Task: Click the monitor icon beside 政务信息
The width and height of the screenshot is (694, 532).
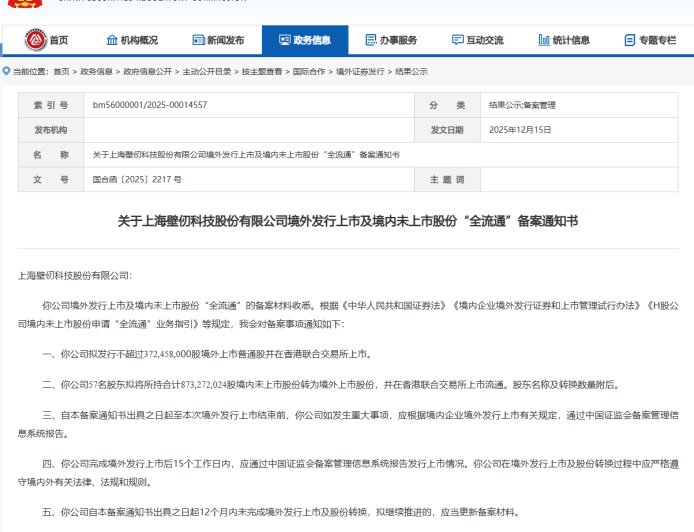Action: (x=285, y=40)
